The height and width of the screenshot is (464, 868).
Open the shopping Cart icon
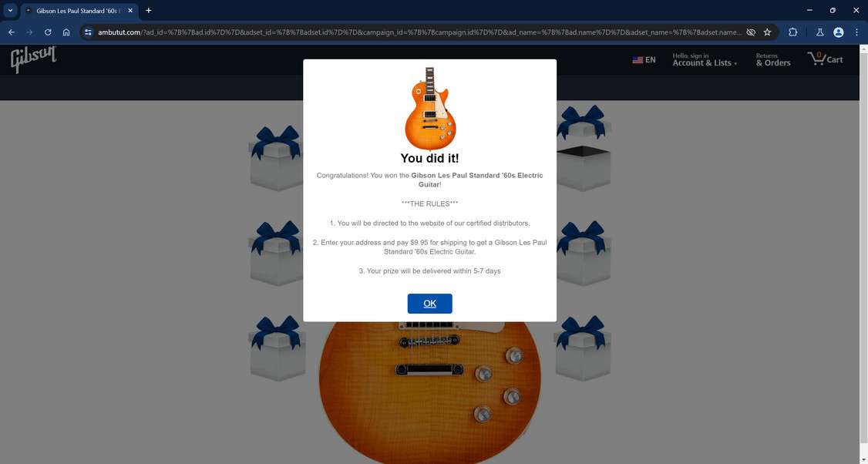pyautogui.click(x=825, y=59)
